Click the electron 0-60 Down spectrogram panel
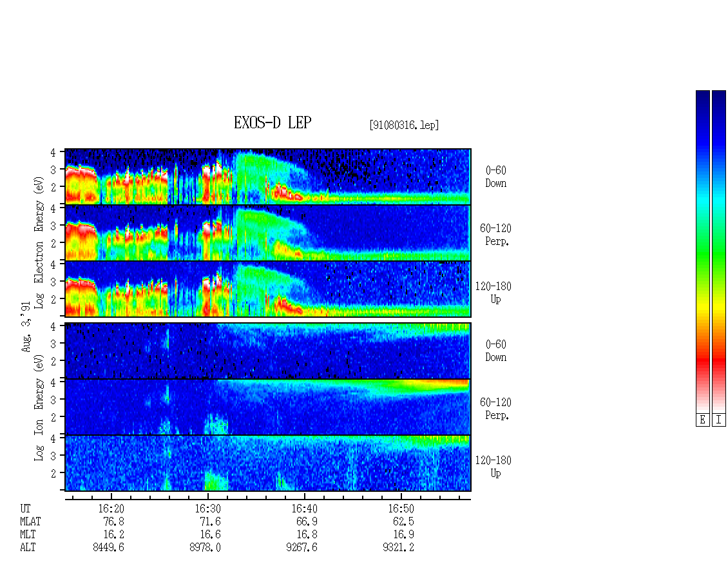 coord(268,177)
